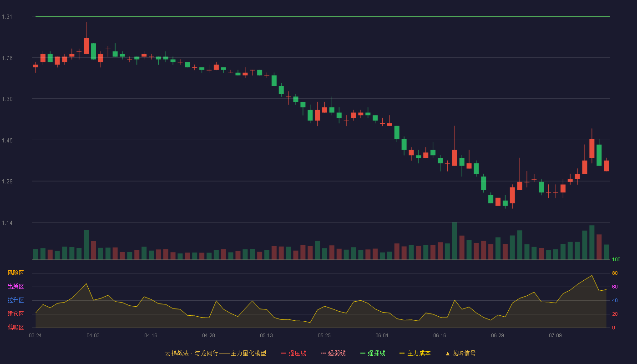Select the 低吸区 zone label
Image resolution: width=637 pixels, height=364 pixels.
tap(16, 327)
